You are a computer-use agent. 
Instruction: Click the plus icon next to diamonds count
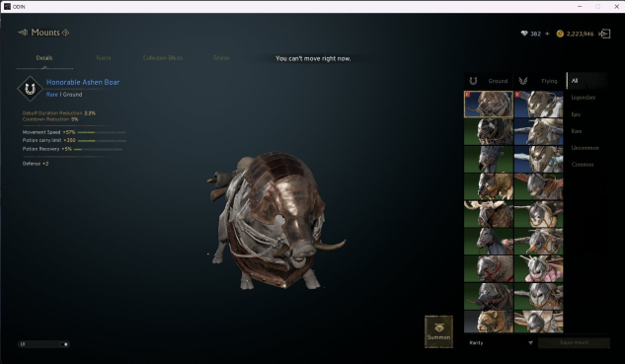(547, 34)
